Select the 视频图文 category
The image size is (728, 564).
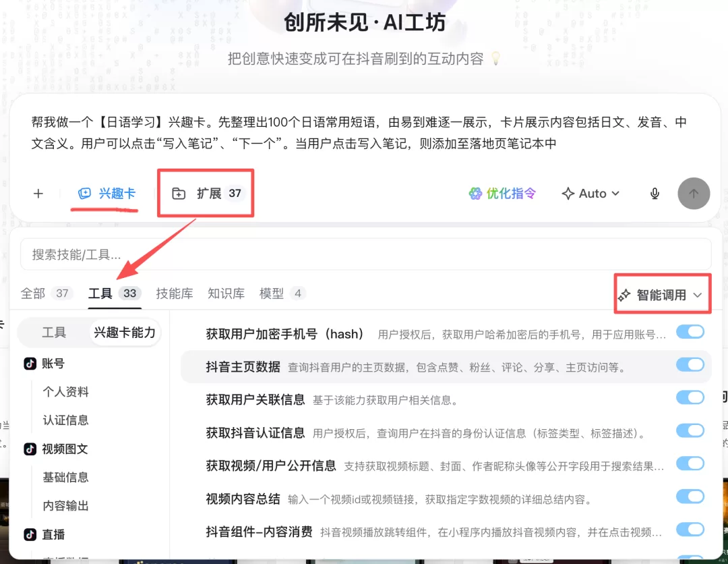pyautogui.click(x=65, y=449)
